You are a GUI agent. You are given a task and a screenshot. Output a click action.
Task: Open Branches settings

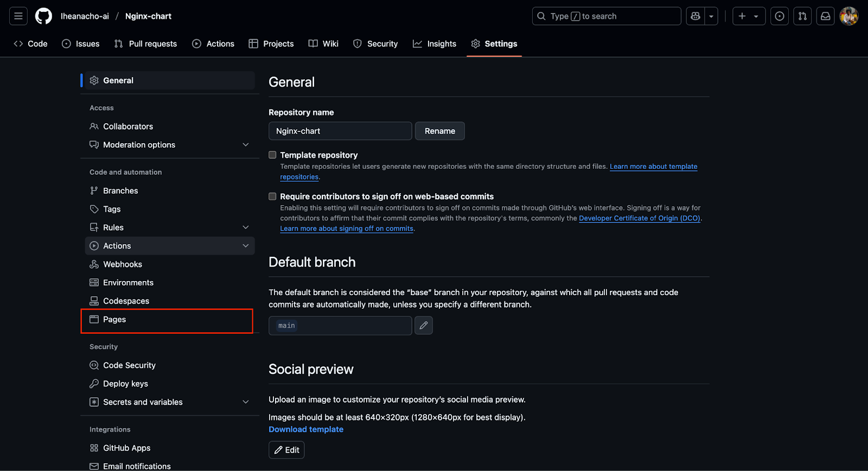pyautogui.click(x=170, y=190)
